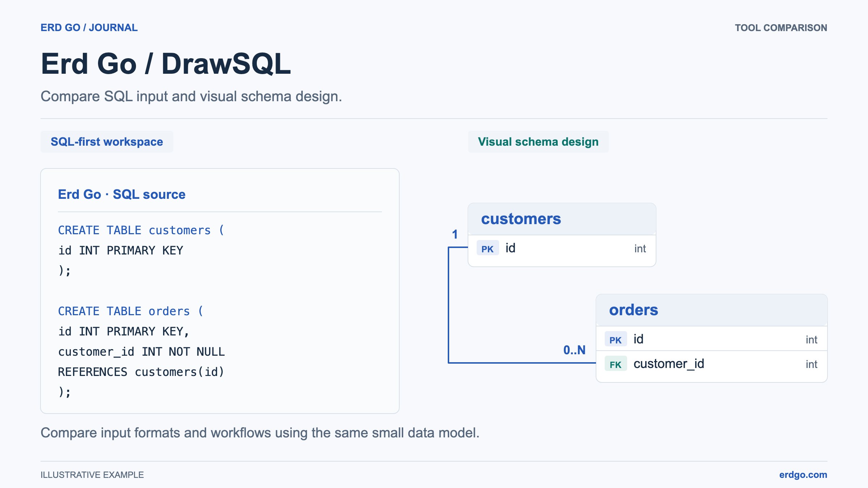868x488 pixels.
Task: Click the int type of customers id
Action: (x=640, y=249)
